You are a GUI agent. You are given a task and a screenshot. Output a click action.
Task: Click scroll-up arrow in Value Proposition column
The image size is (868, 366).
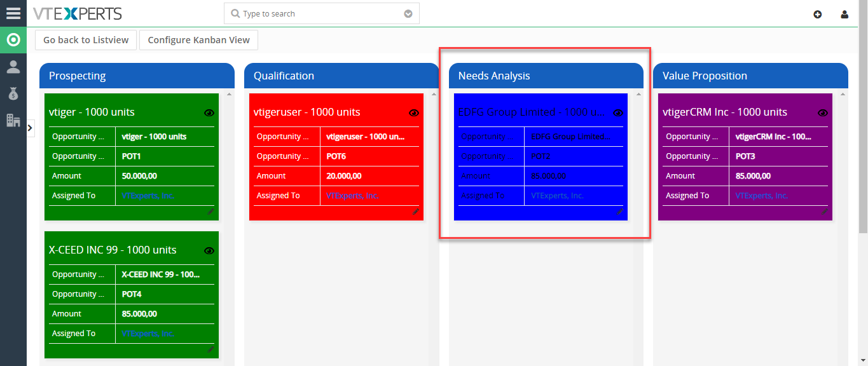843,94
